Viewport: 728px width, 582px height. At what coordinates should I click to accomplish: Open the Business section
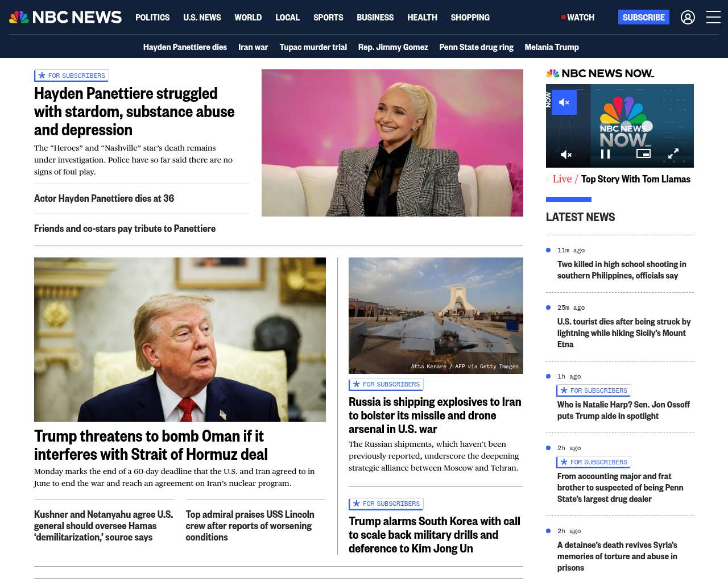(x=375, y=18)
